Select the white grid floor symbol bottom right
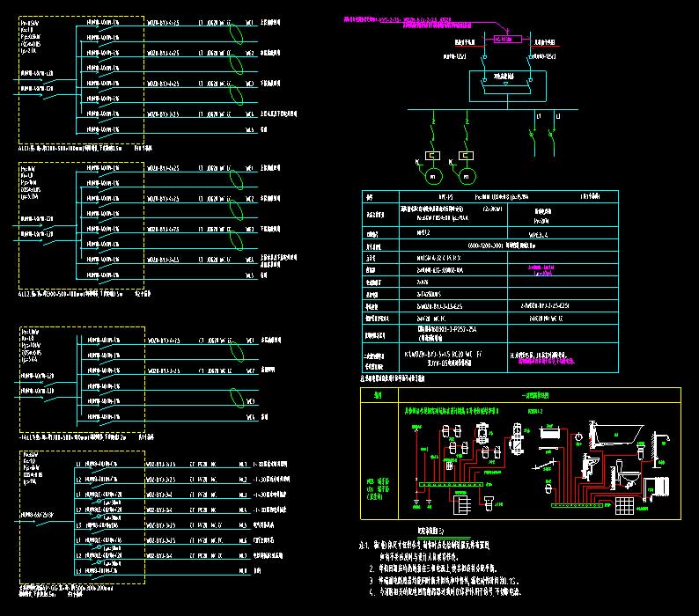The image size is (699, 616). point(624,506)
